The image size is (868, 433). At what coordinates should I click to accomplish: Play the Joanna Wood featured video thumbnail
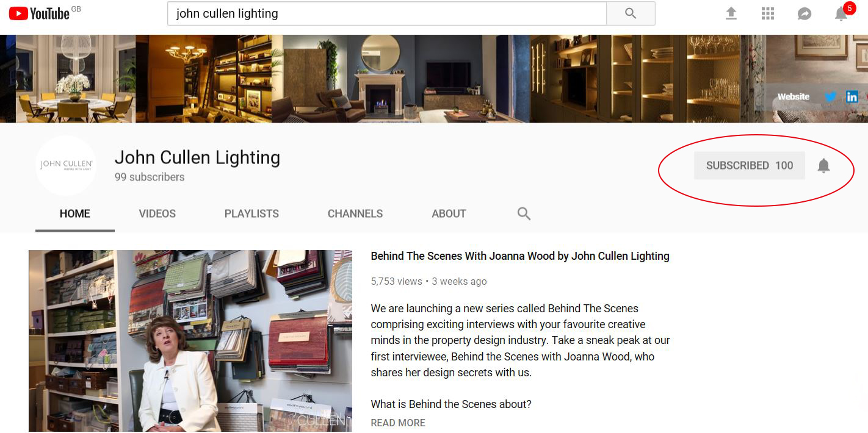(190, 341)
